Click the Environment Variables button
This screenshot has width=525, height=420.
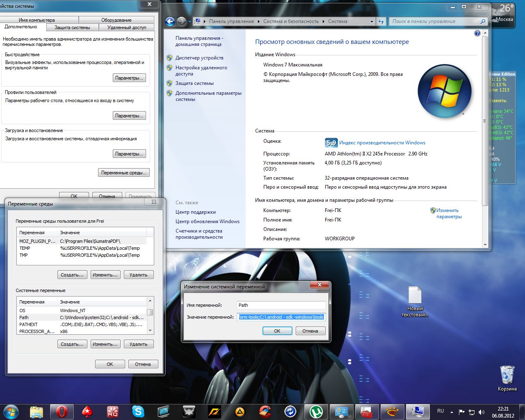[124, 173]
